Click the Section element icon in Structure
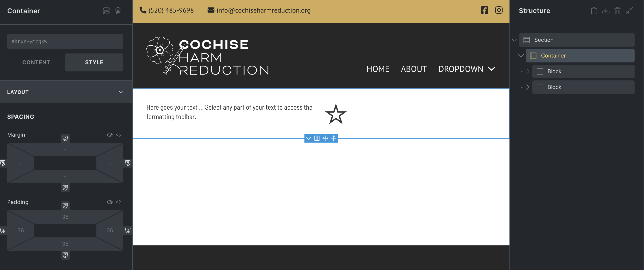Screen dimensions: 644x270 [527, 40]
